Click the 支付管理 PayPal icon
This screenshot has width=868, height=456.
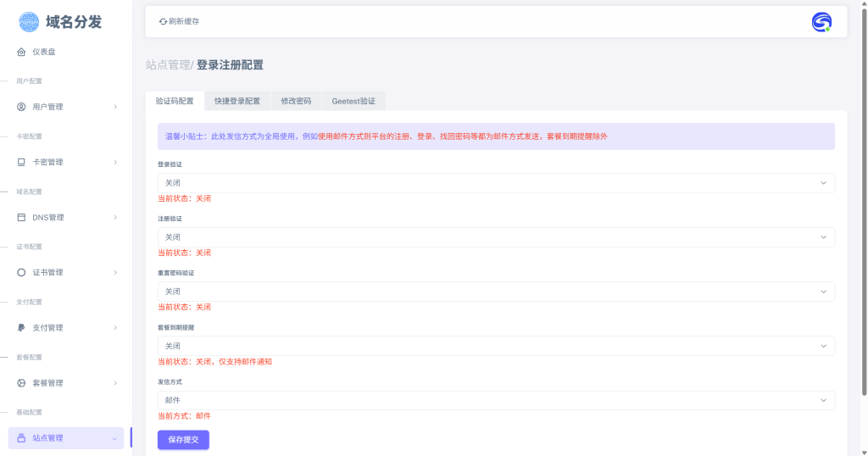21,328
